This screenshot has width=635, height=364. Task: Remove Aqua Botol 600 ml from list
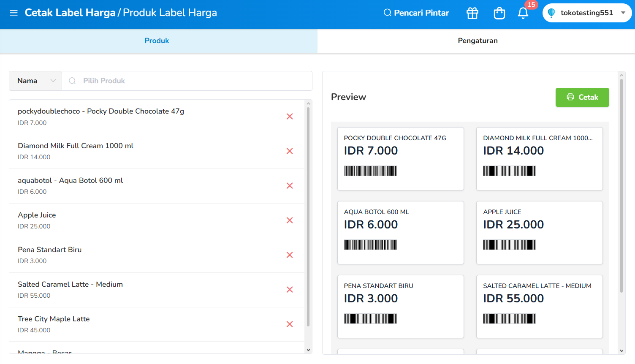click(290, 186)
